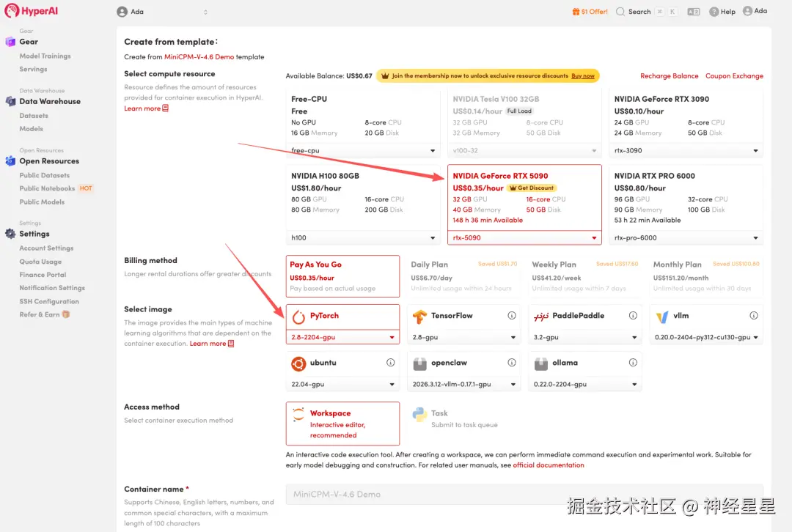Open the rtx-3090 dropdown
This screenshot has height=532, width=792.
point(686,150)
